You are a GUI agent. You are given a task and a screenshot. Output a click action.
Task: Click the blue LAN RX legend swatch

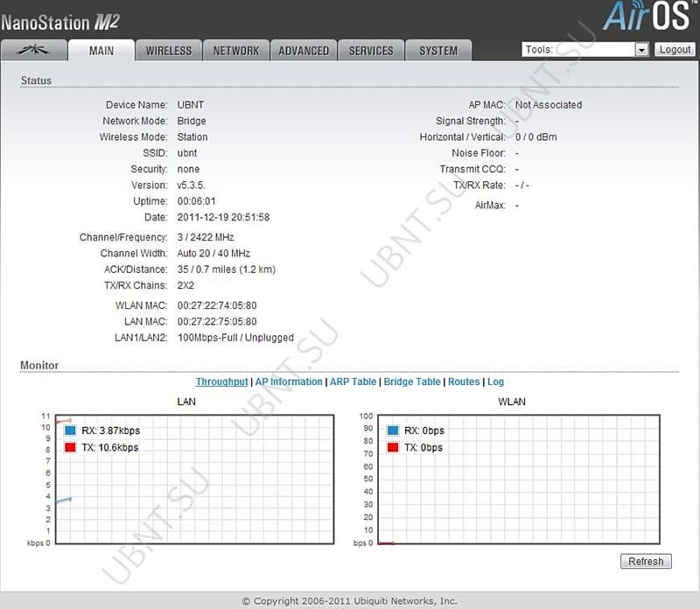[x=70, y=430]
